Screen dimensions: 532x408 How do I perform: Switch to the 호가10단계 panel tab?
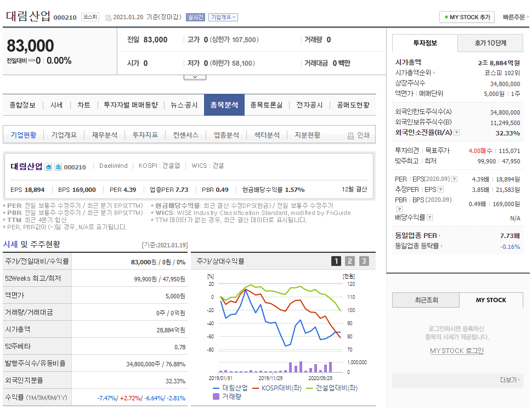(490, 43)
